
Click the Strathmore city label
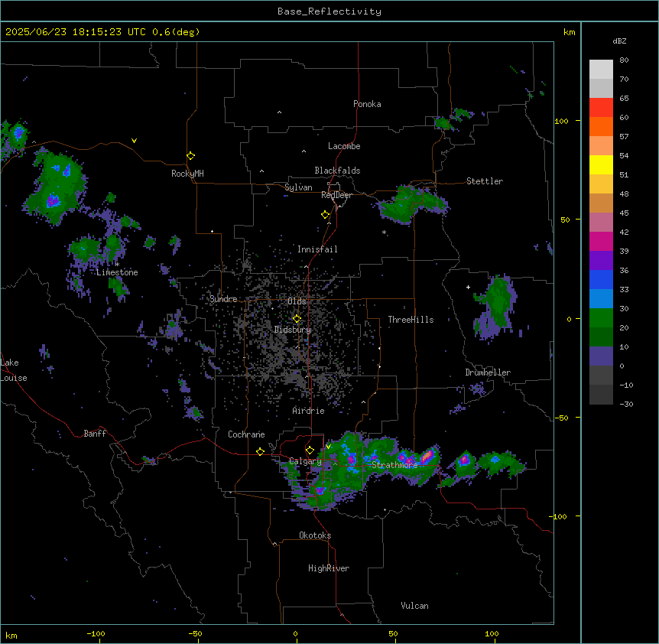394,465
